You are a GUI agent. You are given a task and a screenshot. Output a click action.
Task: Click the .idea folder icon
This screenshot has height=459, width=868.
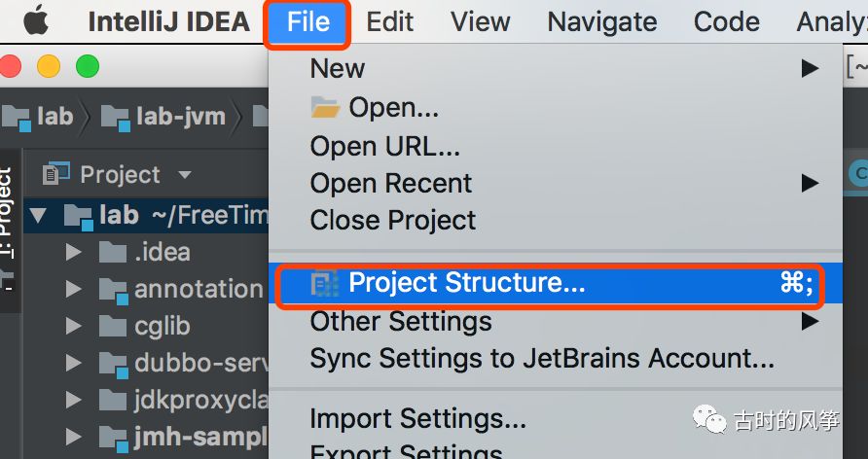[113, 253]
